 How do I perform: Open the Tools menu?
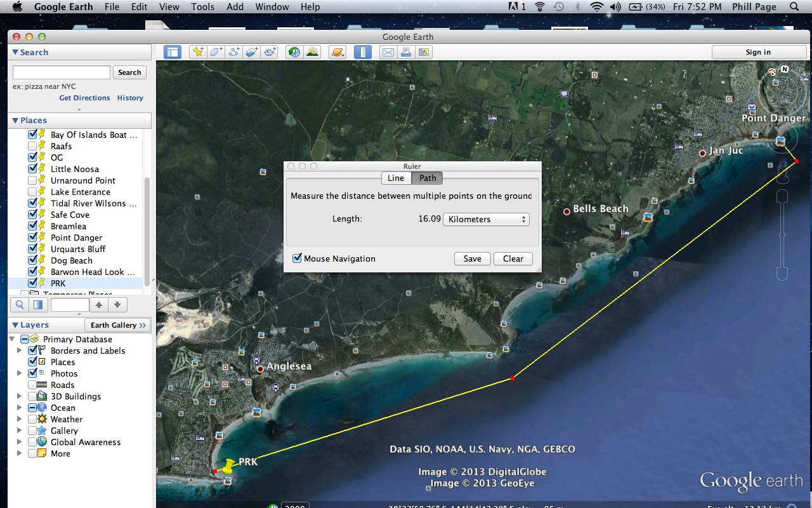pyautogui.click(x=202, y=7)
